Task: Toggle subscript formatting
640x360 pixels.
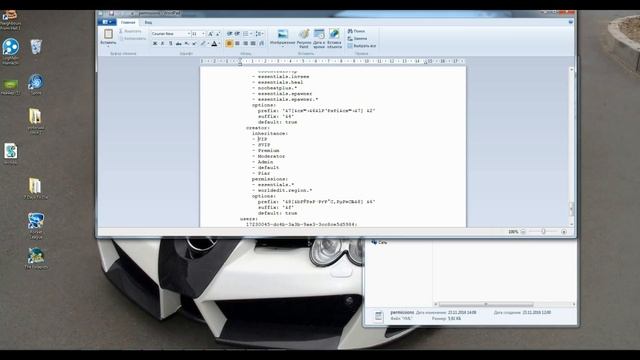Action: pyautogui.click(x=187, y=43)
